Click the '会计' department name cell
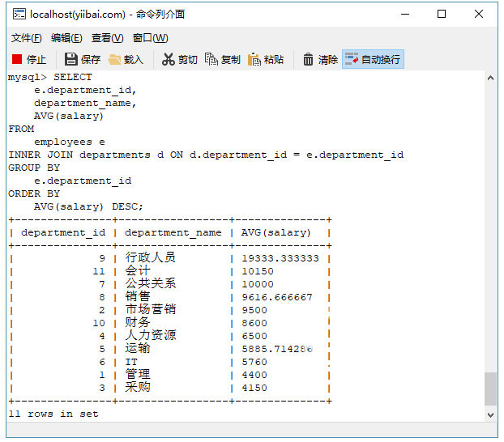This screenshot has width=504, height=442. [138, 271]
